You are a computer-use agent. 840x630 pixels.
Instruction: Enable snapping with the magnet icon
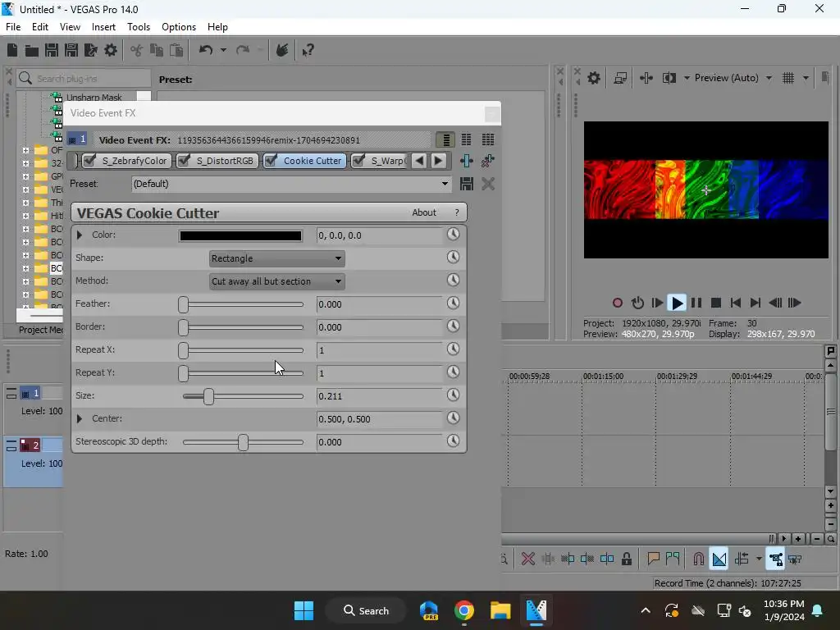(x=698, y=559)
